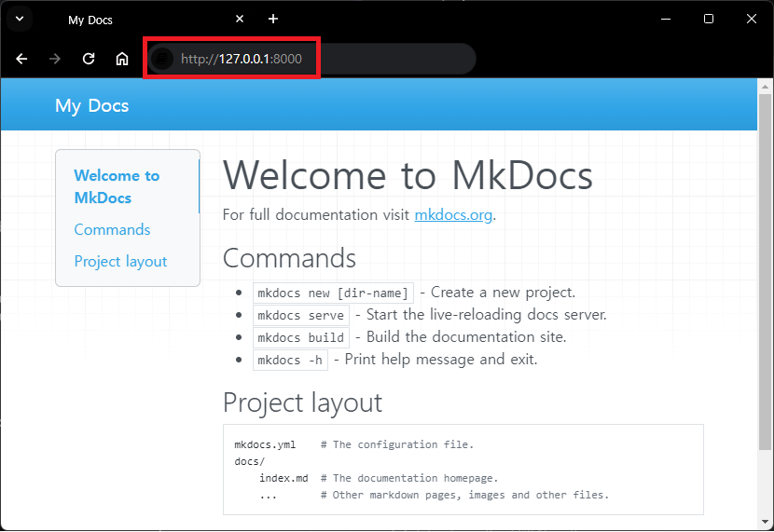This screenshot has width=774, height=532.
Task: Click the site info icon in address bar
Action: click(x=161, y=60)
